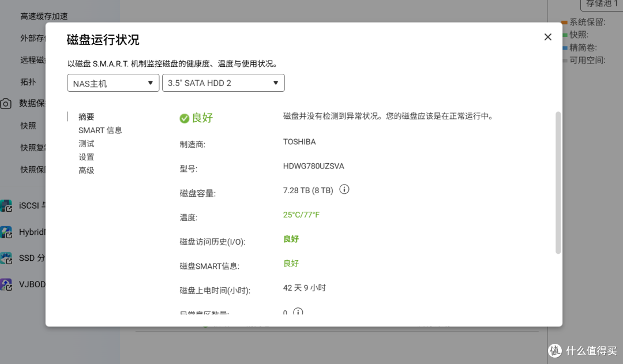Open 拓扑 in the background sidebar

coord(28,82)
